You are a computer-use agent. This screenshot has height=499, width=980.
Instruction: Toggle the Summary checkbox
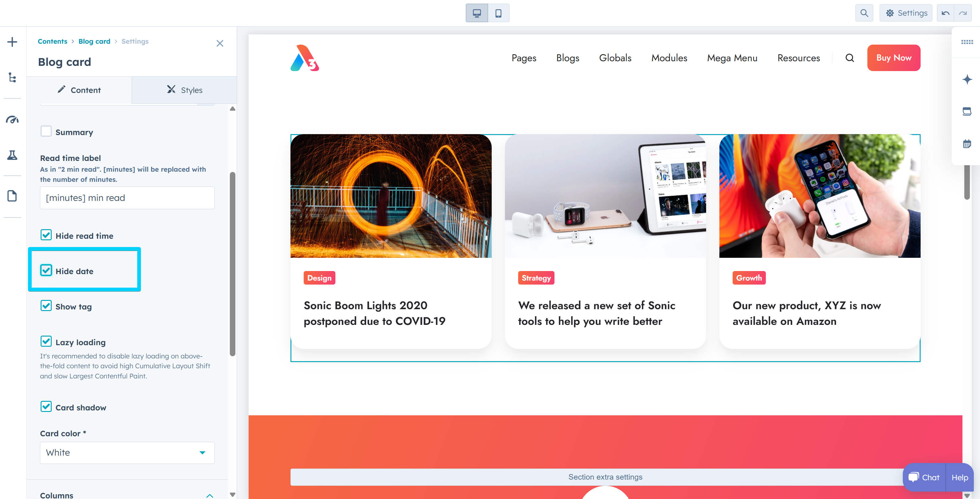46,131
